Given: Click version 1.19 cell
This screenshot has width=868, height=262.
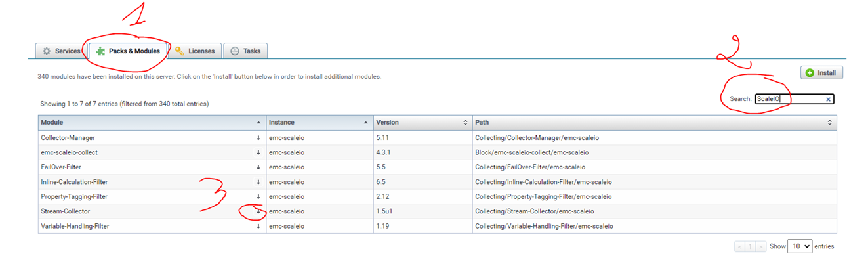Looking at the screenshot, I should [x=423, y=226].
